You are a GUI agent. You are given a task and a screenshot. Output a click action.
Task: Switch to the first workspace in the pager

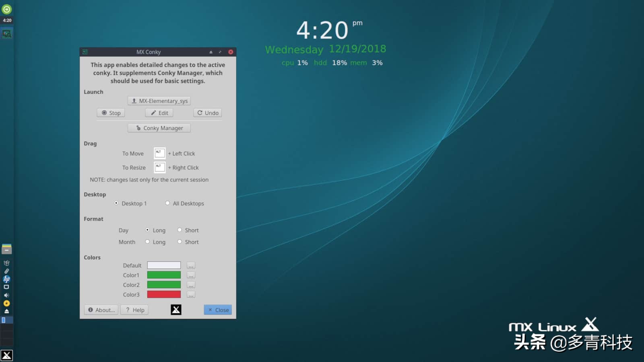pyautogui.click(x=7, y=320)
